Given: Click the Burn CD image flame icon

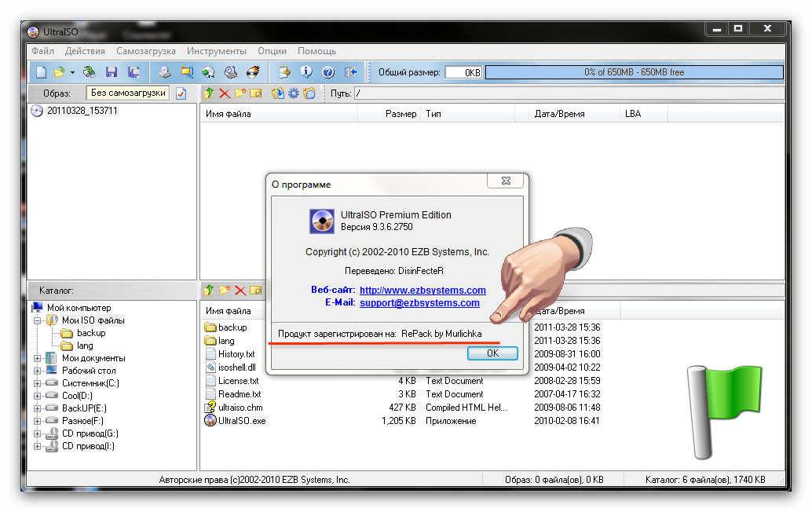Looking at the screenshot, I should point(253,72).
